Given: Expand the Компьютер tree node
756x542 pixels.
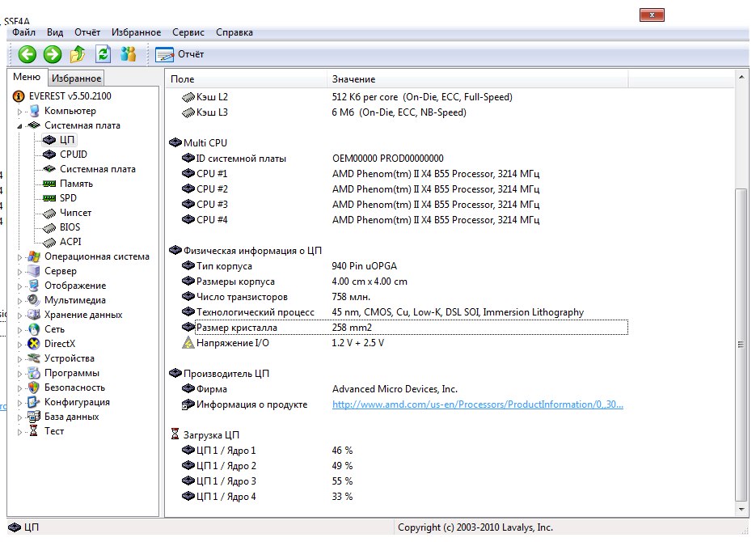Looking at the screenshot, I should [x=19, y=112].
